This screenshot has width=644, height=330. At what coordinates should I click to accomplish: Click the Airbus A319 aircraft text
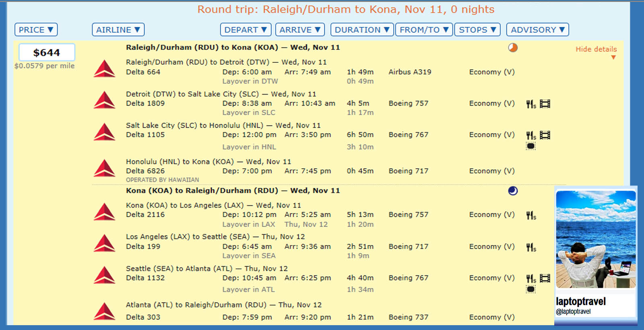410,72
